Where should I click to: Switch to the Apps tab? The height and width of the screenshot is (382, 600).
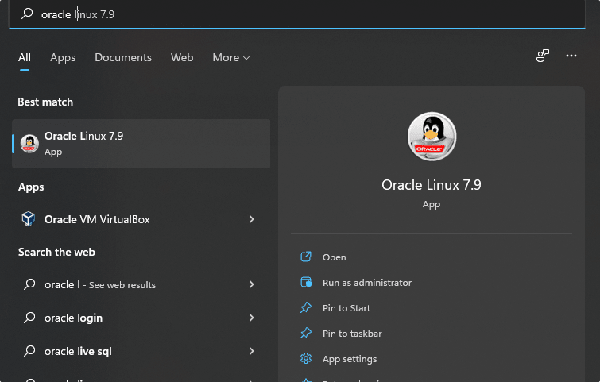(x=63, y=57)
